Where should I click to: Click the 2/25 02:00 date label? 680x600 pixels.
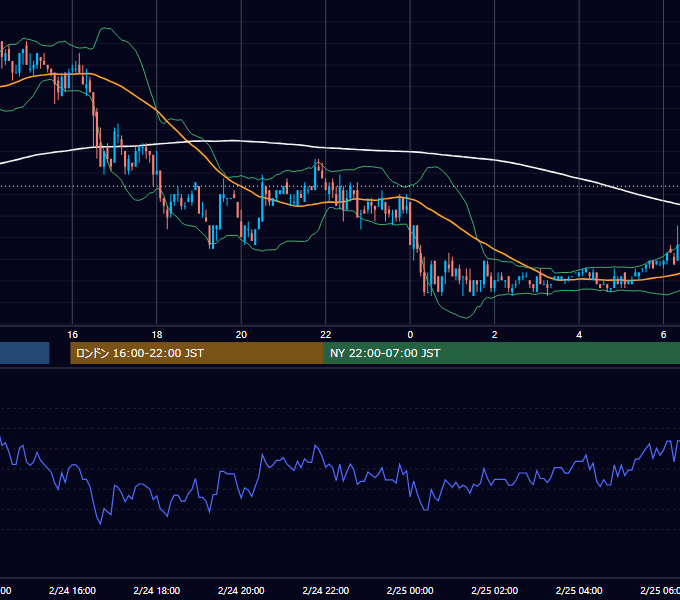coord(494,590)
